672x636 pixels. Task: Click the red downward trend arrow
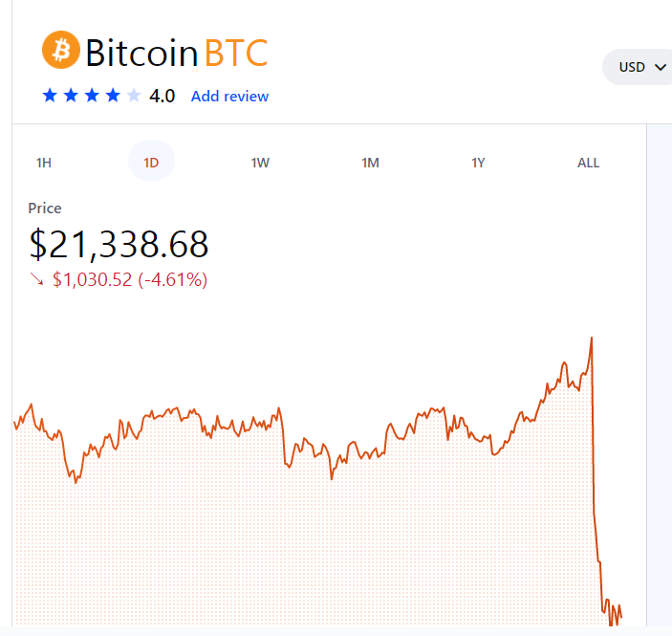(x=37, y=280)
